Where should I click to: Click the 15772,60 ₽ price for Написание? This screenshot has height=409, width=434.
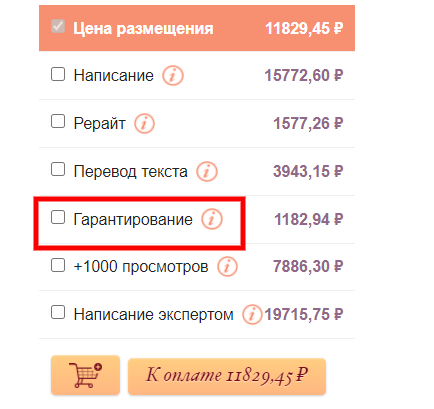[304, 76]
